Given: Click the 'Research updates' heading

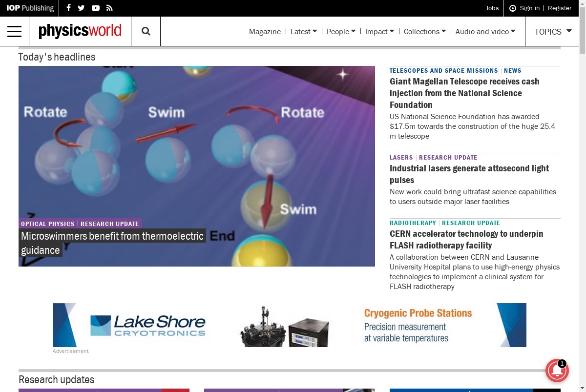Looking at the screenshot, I should pos(57,380).
